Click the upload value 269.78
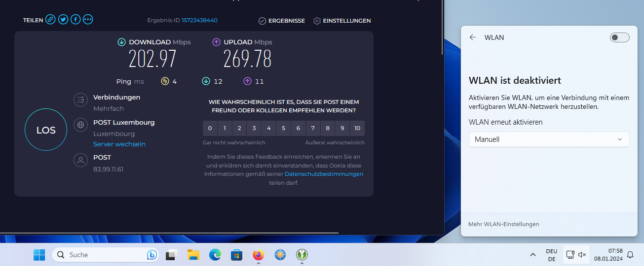The image size is (644, 266). pyautogui.click(x=247, y=59)
